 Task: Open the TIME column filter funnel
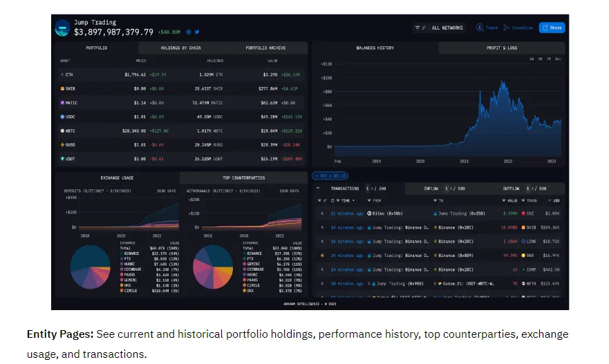[x=338, y=200]
